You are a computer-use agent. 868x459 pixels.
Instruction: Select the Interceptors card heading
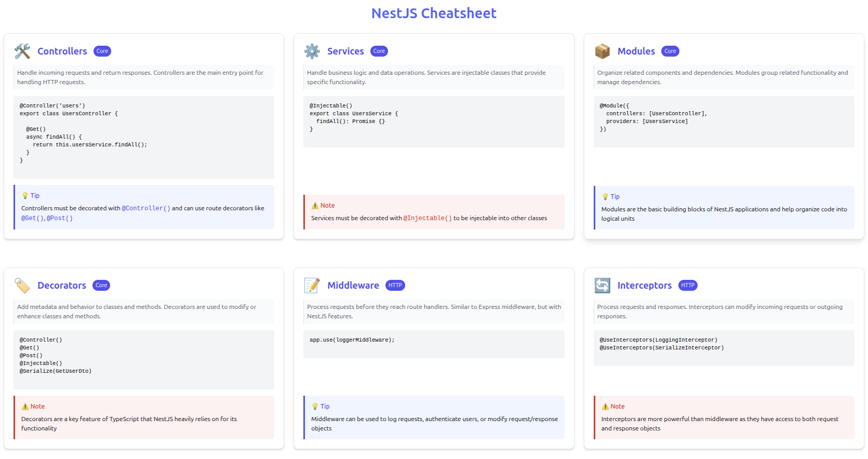645,285
